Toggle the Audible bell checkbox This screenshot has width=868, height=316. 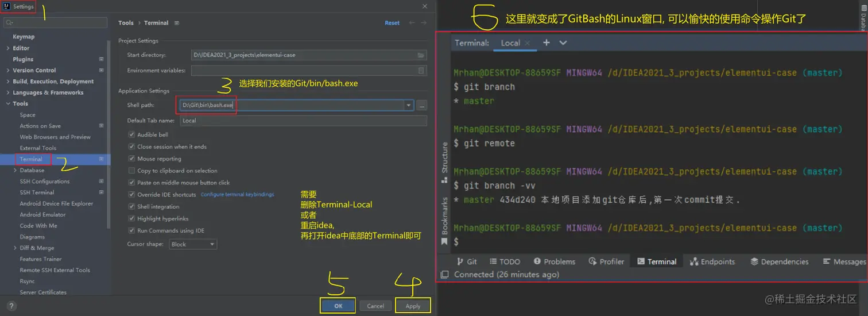131,134
